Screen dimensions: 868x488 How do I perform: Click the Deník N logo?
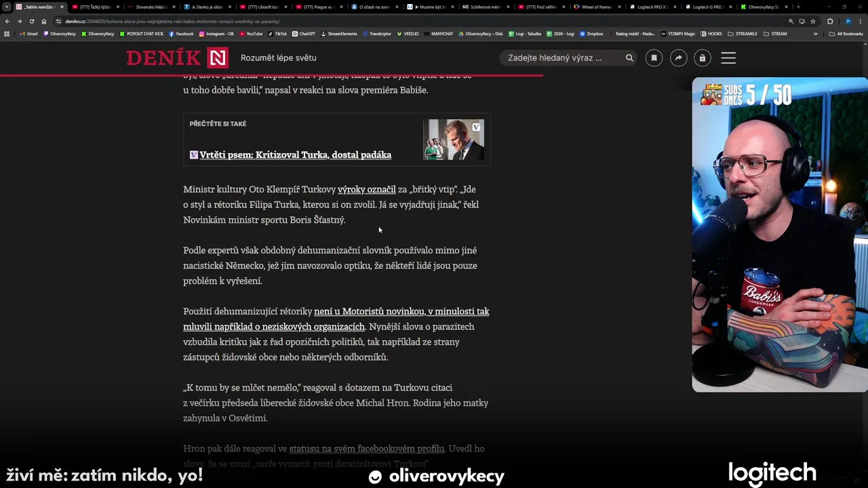point(177,58)
